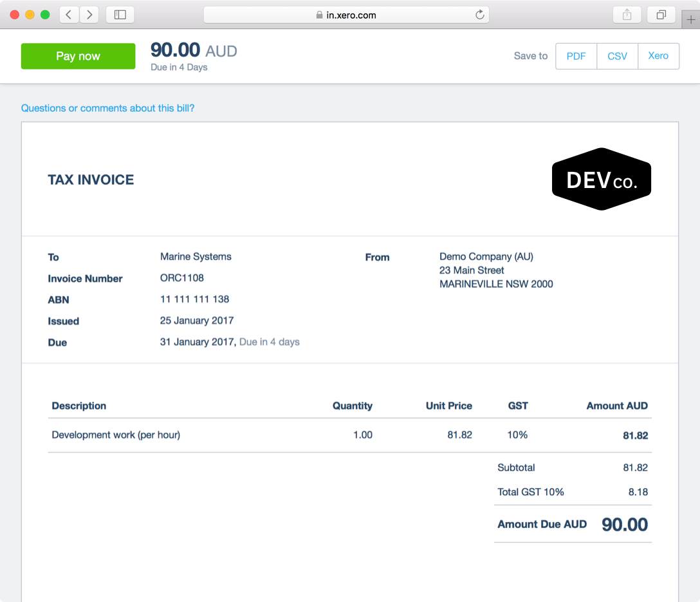Open the Share menu
The image size is (700, 602).
point(627,14)
